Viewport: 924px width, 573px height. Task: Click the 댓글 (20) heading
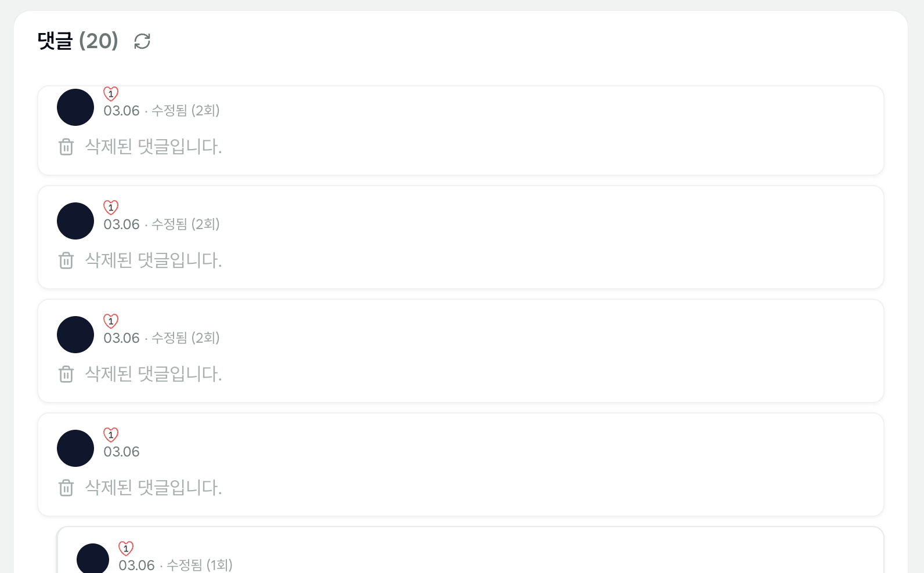click(x=78, y=41)
